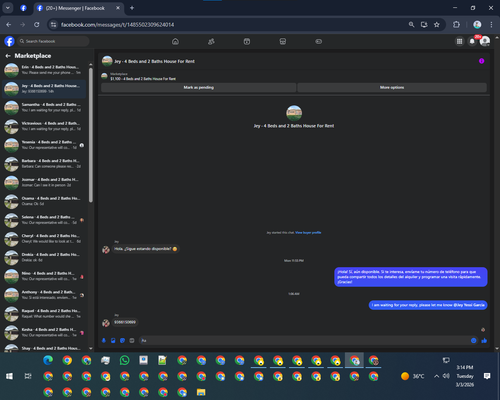Open Barbara's 4 Beds conversation
The image size is (500, 400).
click(x=44, y=164)
